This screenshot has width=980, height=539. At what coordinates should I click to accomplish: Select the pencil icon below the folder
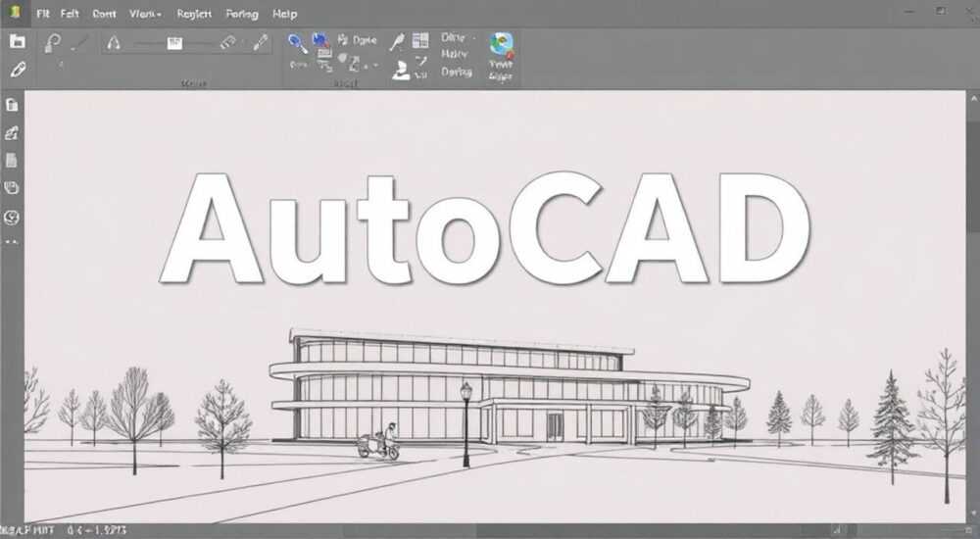pyautogui.click(x=18, y=69)
